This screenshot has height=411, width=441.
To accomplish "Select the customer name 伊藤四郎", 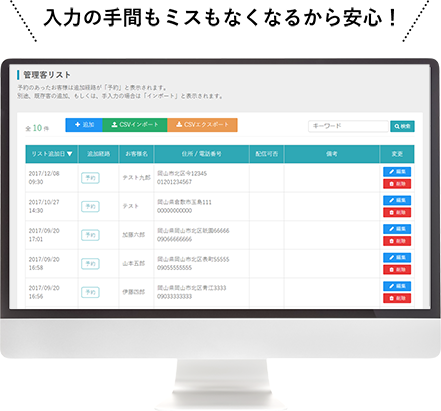I will click(x=133, y=292).
